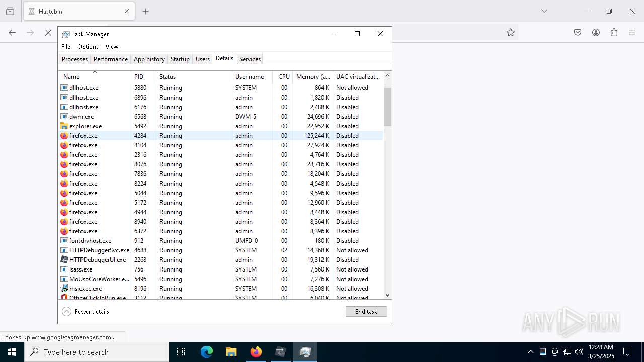
Task: Select the msiexec.exe process row
Action: 221,288
